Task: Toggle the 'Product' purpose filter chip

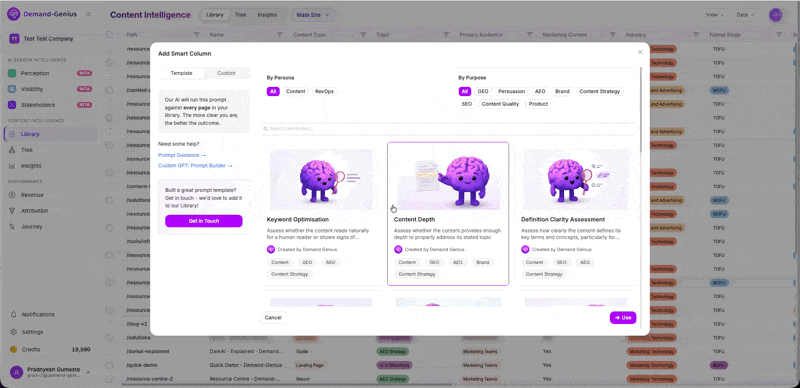Action: tap(538, 104)
